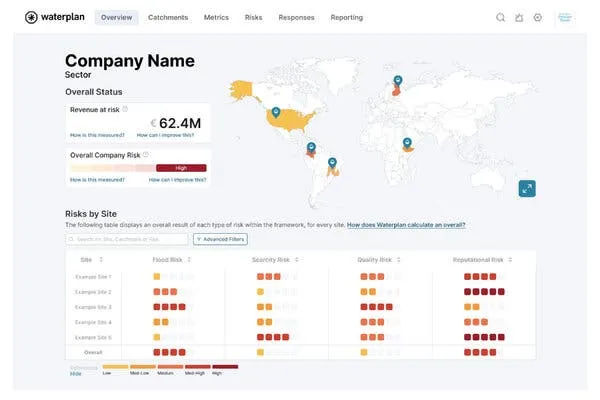
Task: Click the map pin in northern Europe
Action: pyautogui.click(x=398, y=80)
